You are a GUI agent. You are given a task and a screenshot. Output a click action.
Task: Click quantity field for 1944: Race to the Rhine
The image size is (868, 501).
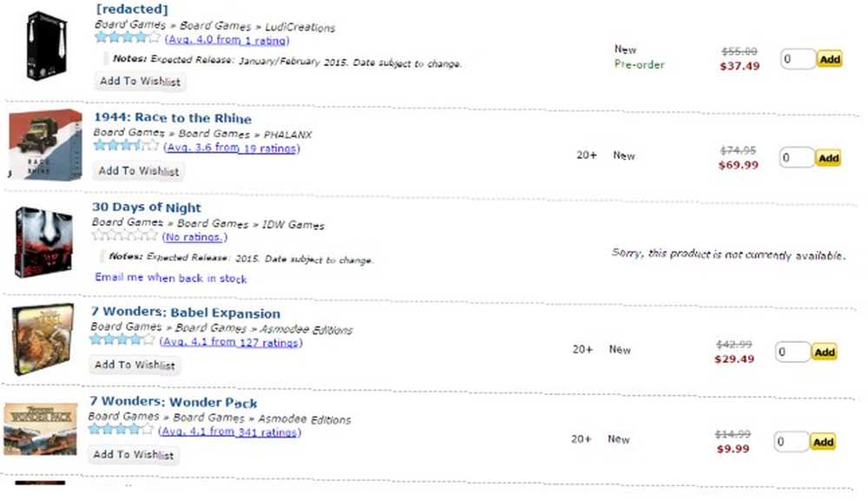[796, 158]
